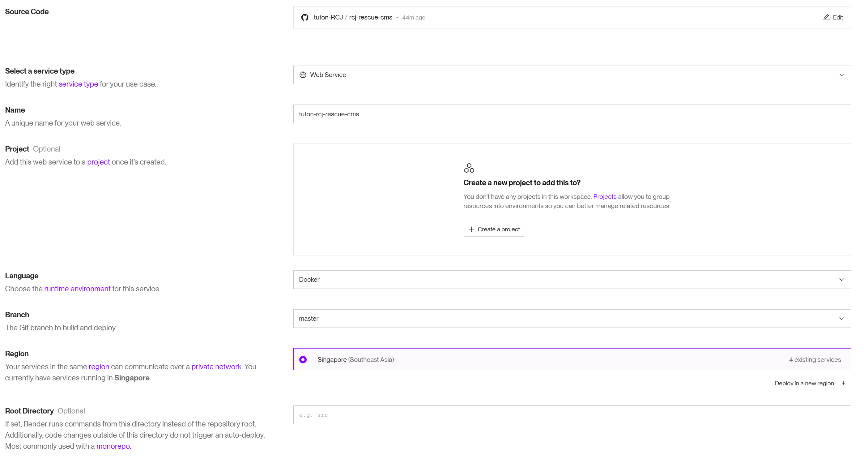Select the Singapore region radio button

[x=303, y=360]
